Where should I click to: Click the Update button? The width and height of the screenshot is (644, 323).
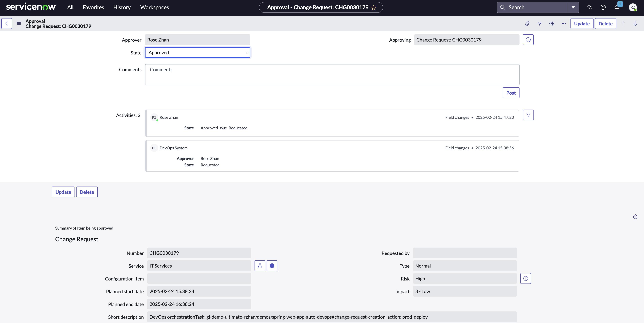click(x=582, y=24)
